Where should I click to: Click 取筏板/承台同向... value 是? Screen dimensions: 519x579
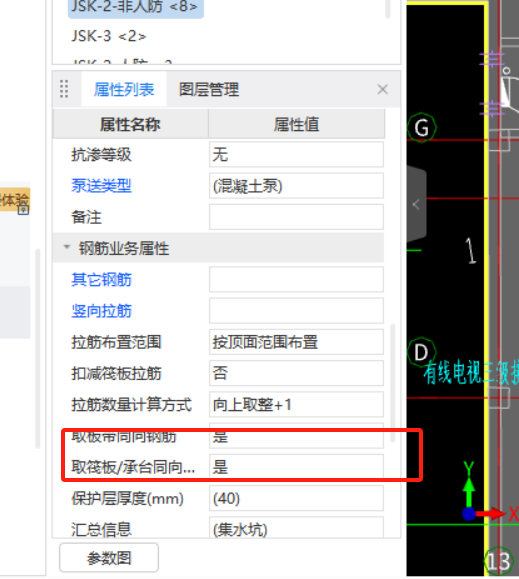pos(296,467)
